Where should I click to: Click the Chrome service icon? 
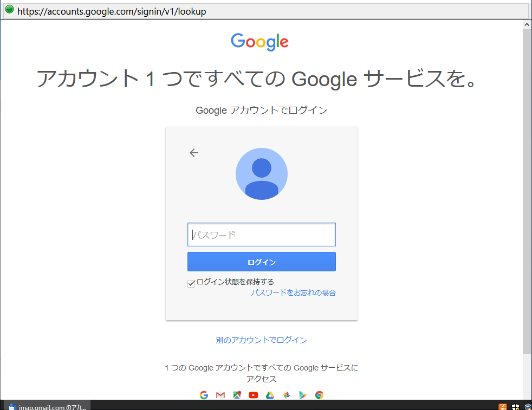[319, 395]
